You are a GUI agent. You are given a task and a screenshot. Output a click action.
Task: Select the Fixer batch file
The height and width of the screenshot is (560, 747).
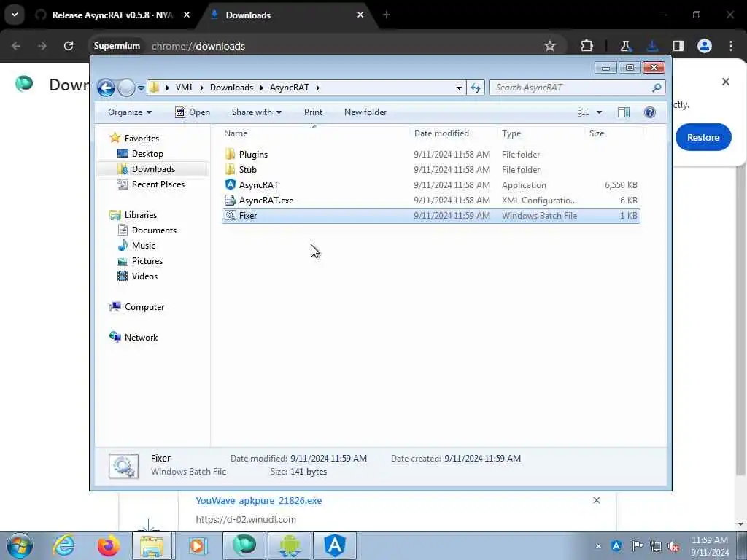430,216
